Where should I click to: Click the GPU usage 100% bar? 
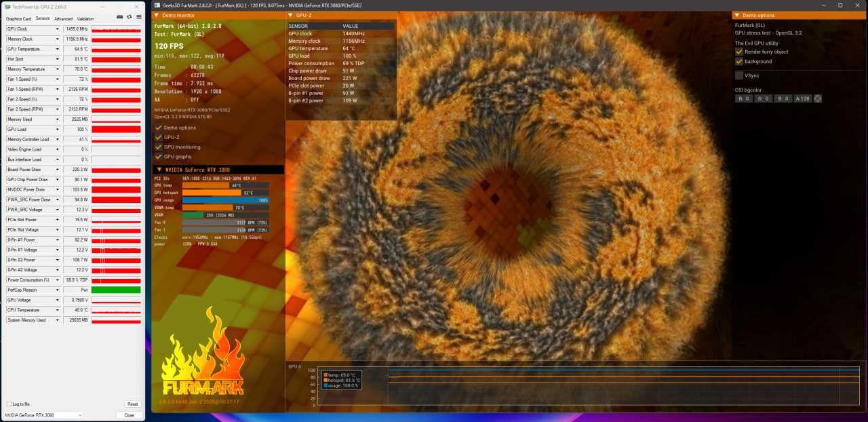[225, 200]
